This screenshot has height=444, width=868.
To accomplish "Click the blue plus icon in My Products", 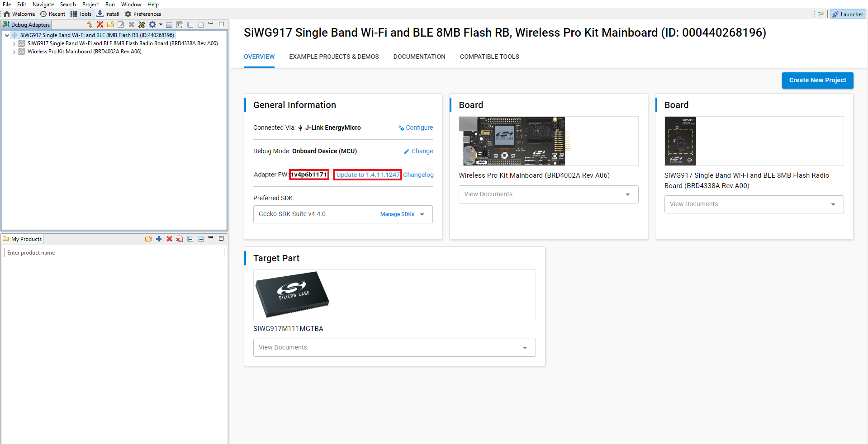I will click(x=159, y=239).
